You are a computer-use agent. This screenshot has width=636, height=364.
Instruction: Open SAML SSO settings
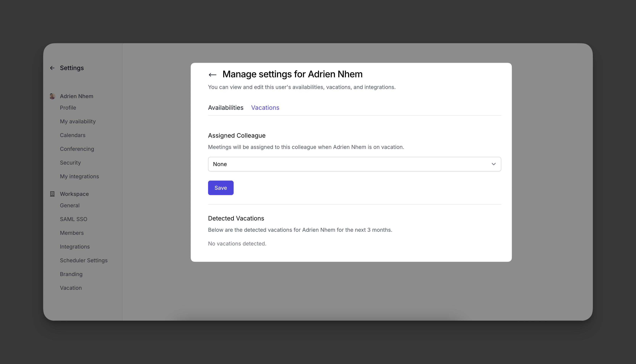pyautogui.click(x=73, y=219)
